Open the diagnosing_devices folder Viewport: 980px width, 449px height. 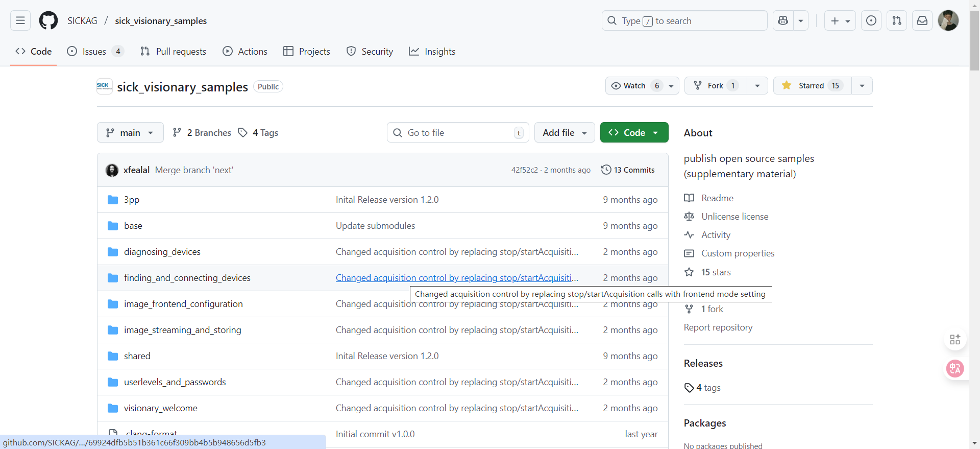(x=162, y=252)
